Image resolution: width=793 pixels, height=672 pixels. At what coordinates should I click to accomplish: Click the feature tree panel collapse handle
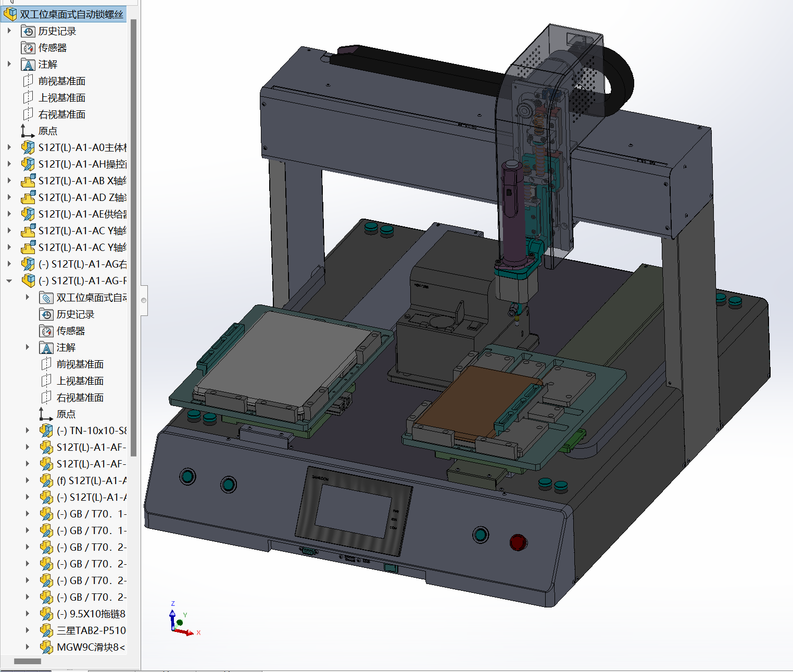coord(144,300)
